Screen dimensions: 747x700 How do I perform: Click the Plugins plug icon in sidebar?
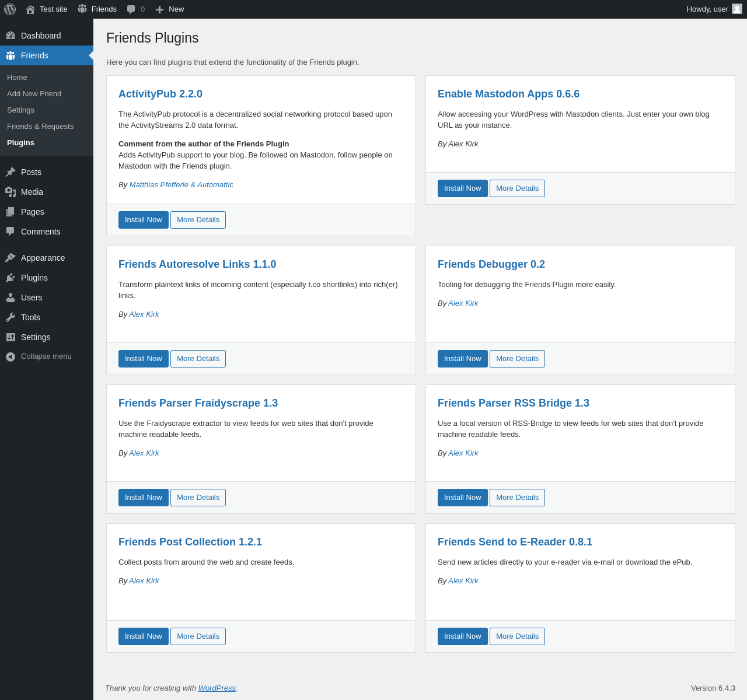pyautogui.click(x=11, y=278)
